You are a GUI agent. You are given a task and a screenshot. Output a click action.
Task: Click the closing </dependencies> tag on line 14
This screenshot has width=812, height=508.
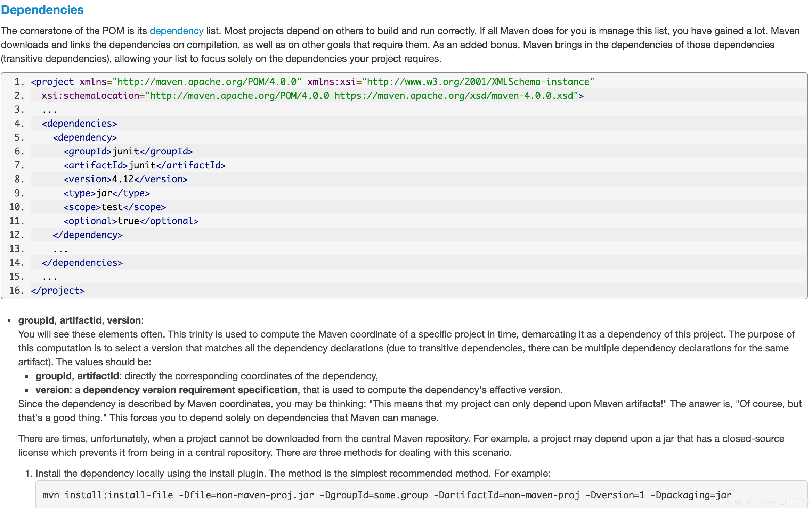82,263
